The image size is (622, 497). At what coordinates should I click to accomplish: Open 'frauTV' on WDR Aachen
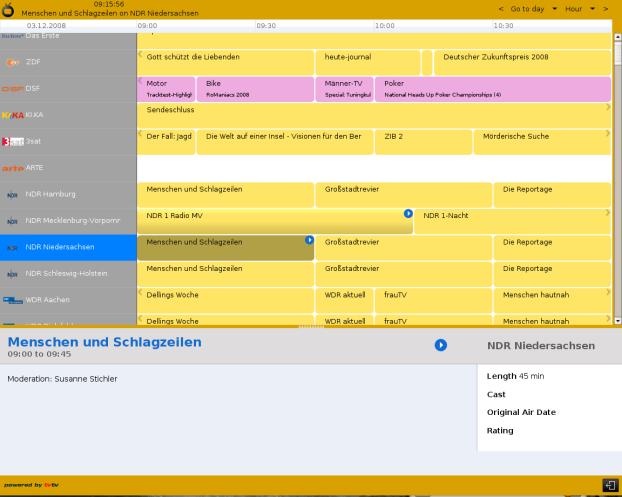point(433,300)
